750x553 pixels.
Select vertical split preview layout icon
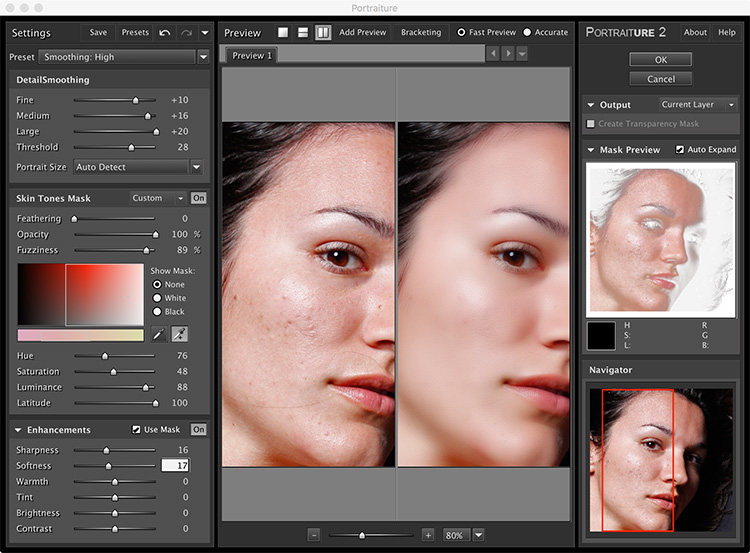click(323, 33)
